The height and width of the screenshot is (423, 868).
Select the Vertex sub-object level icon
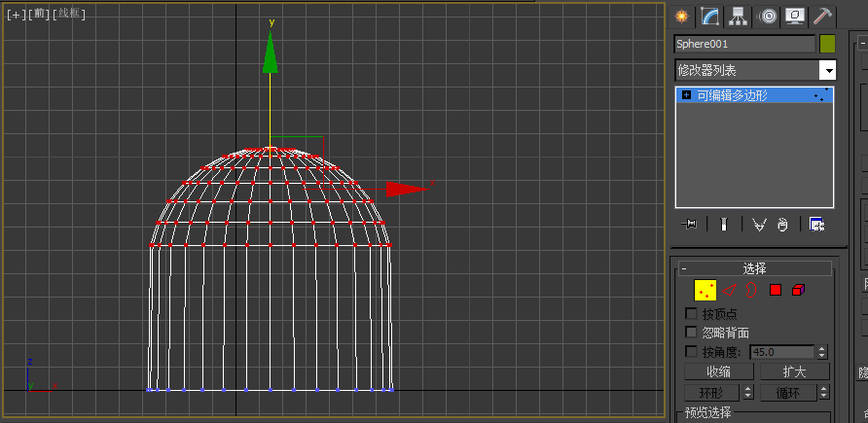click(x=705, y=290)
